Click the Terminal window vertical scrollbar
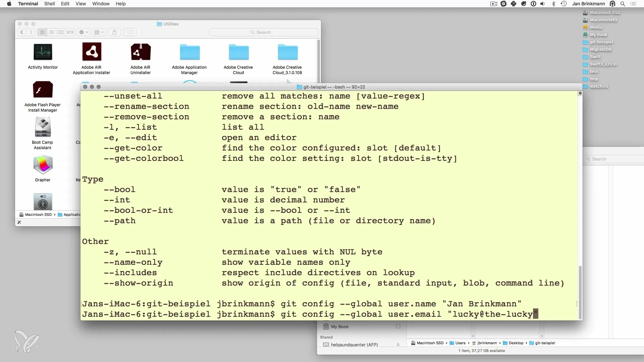 tap(580, 292)
